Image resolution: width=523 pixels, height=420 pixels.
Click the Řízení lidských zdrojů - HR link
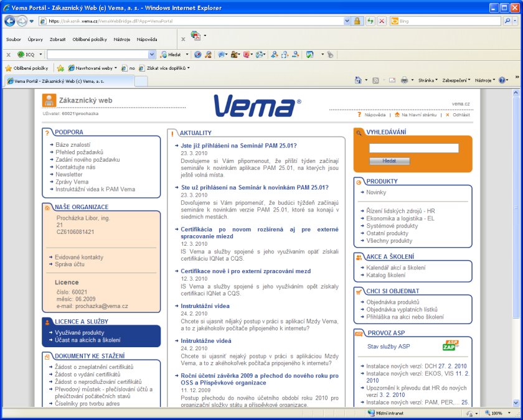pos(400,211)
